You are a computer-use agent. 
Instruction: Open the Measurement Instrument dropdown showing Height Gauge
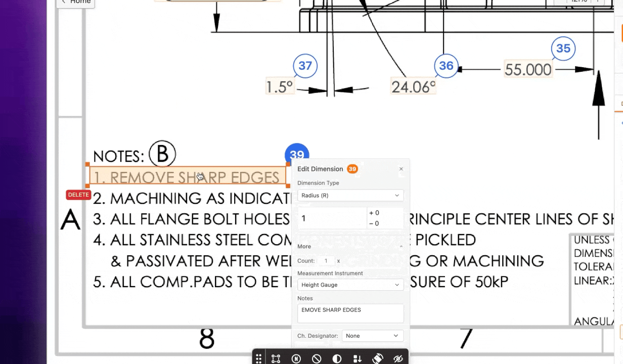point(350,285)
